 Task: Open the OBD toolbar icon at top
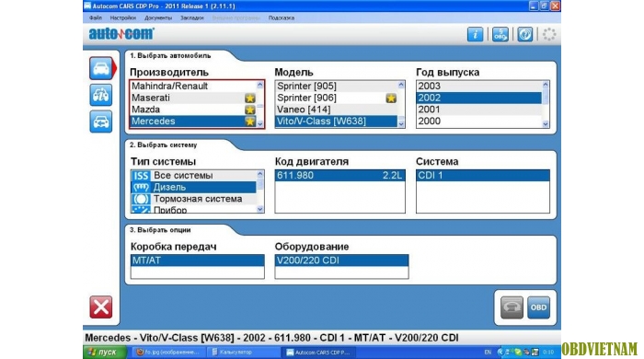pyautogui.click(x=500, y=34)
